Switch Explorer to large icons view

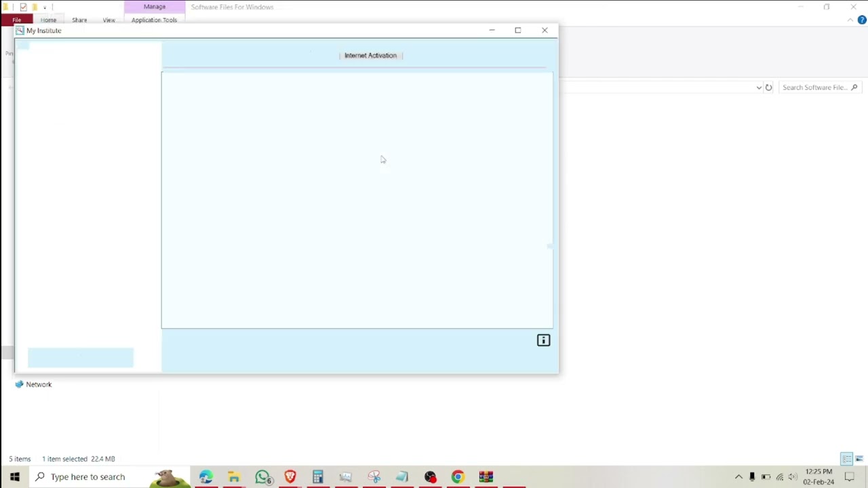point(859,459)
